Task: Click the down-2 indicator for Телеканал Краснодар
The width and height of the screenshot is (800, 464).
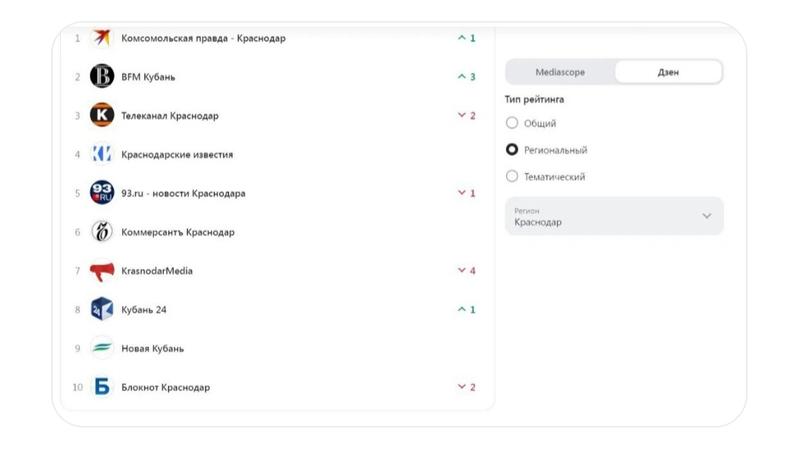Action: pos(466,115)
